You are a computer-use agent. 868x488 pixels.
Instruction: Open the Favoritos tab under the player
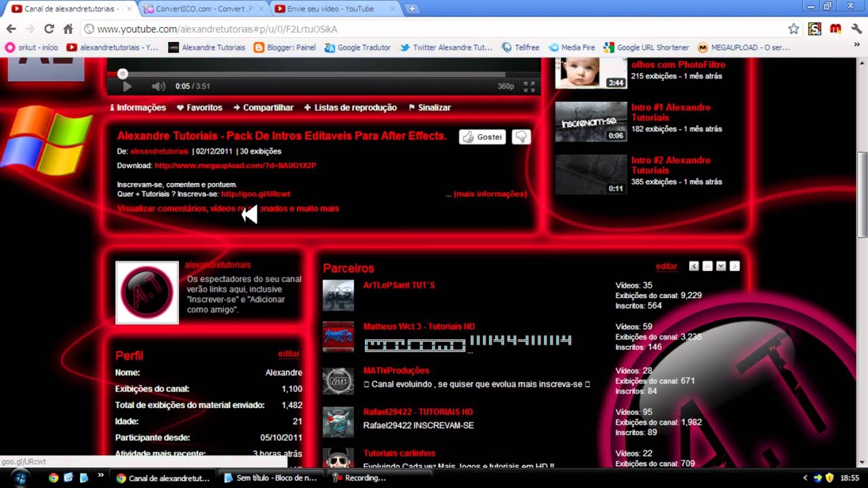[199, 108]
